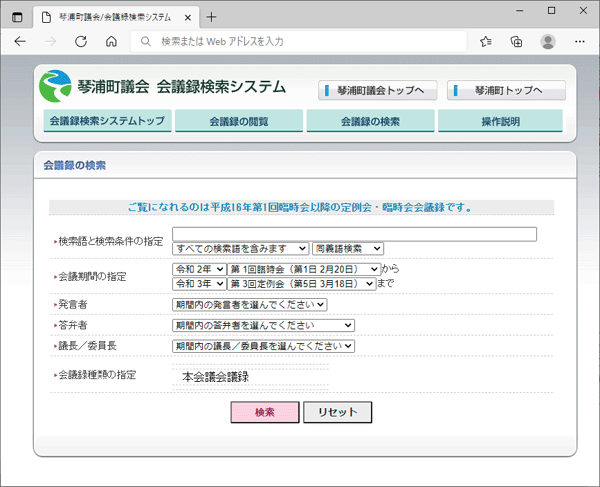Go to 琴浦町トップへ
Screen dimensions: 600x487
506,90
